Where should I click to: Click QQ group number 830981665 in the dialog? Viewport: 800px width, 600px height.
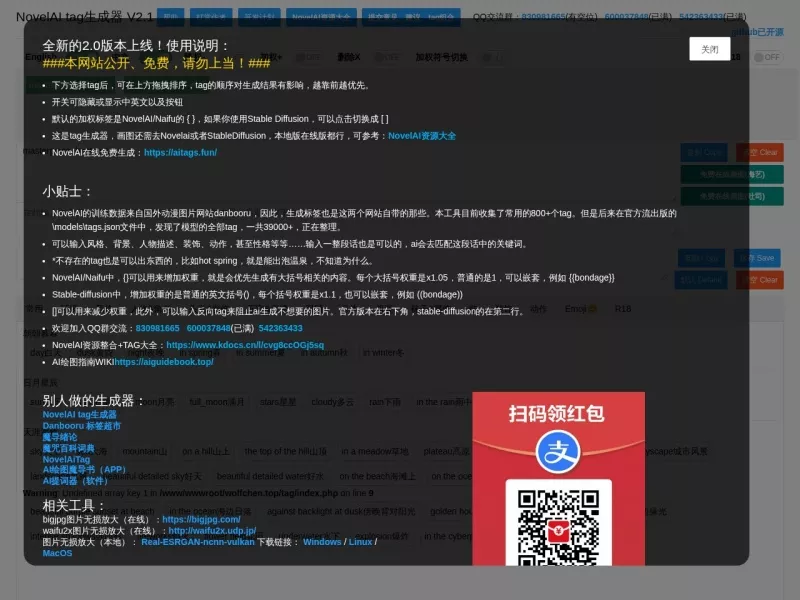coord(157,328)
